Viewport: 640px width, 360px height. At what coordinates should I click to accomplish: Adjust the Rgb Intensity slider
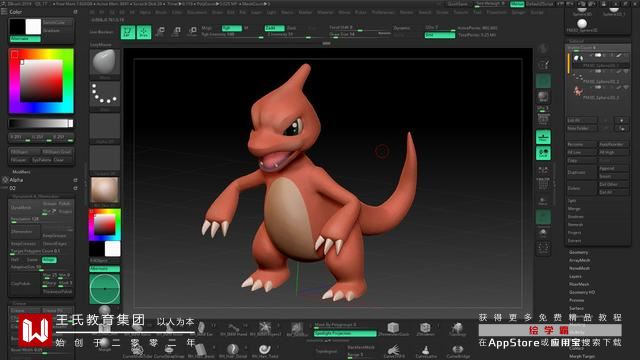[x=232, y=35]
